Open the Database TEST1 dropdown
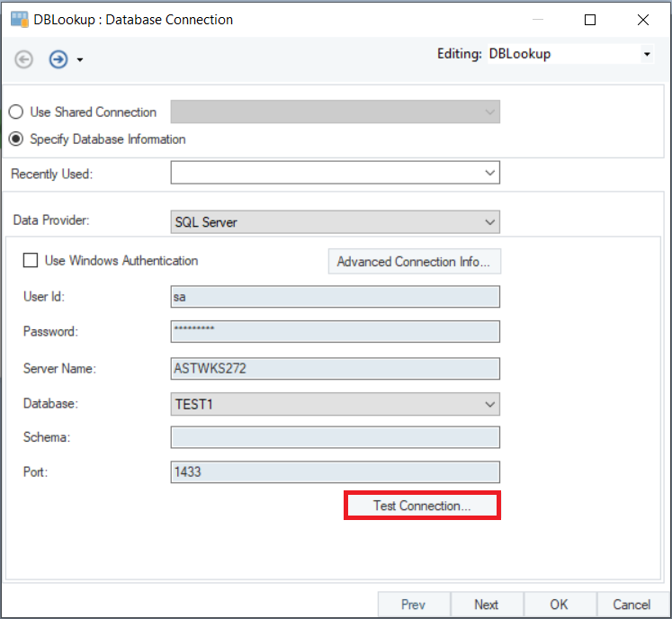Image resolution: width=672 pixels, height=619 pixels. click(489, 405)
